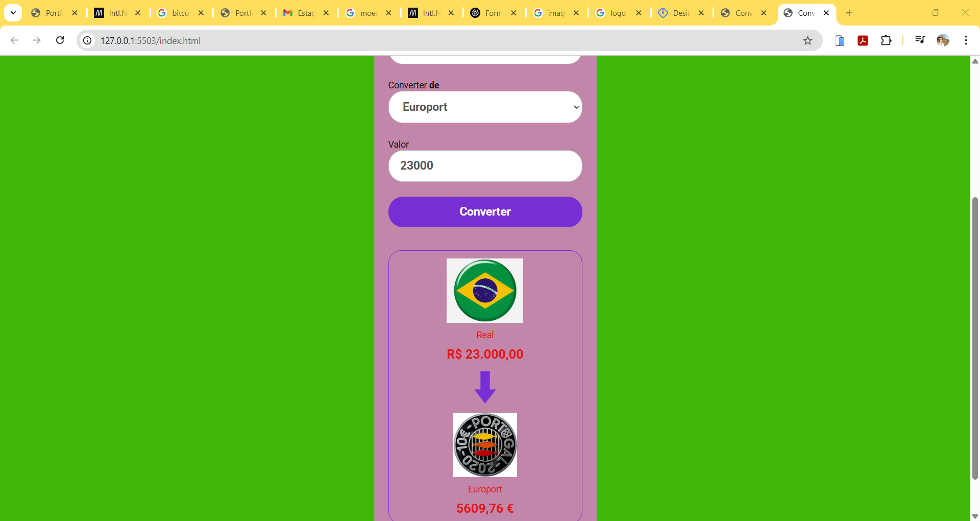
Task: Toggle the bookmark star for this page
Action: click(x=808, y=40)
